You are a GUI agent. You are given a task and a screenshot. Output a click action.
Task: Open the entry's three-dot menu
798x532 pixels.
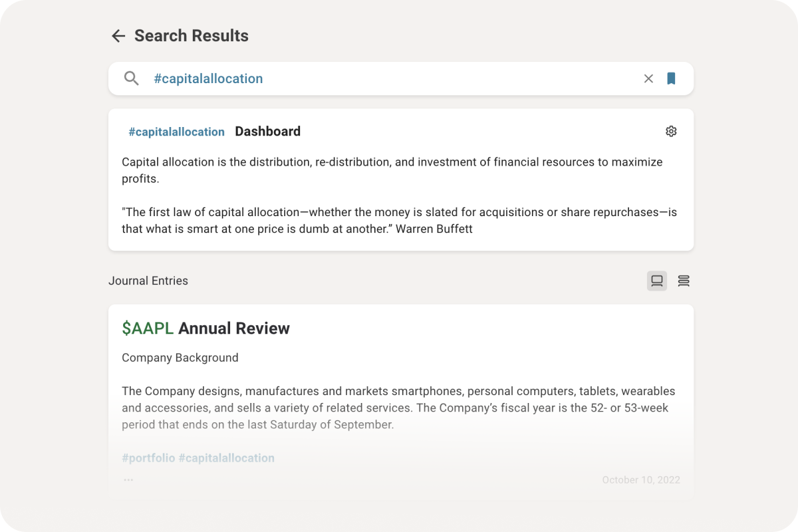point(128,479)
